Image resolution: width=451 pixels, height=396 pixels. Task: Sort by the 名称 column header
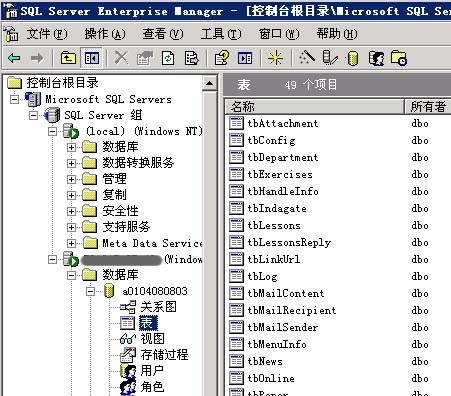314,107
